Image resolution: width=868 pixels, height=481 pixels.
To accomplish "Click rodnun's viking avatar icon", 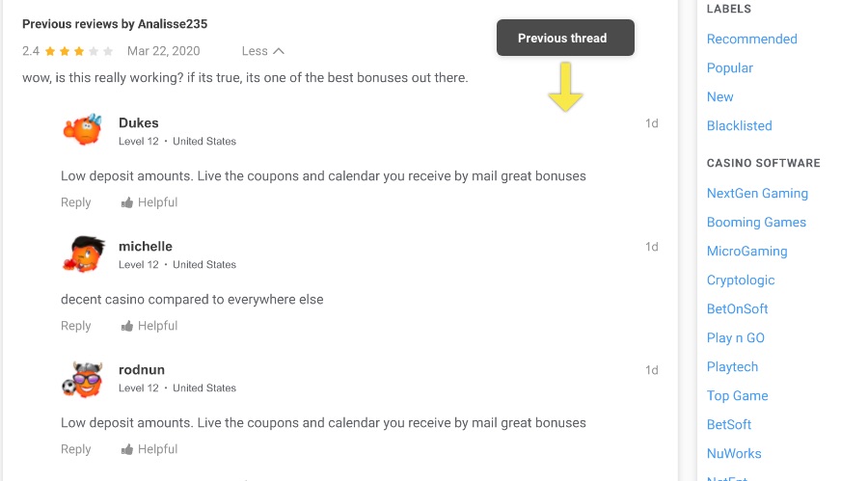I will pos(82,377).
